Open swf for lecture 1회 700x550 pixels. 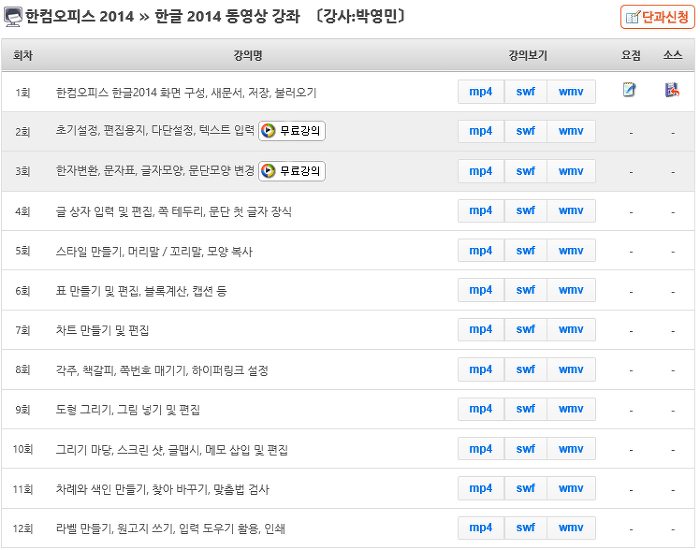tap(525, 92)
